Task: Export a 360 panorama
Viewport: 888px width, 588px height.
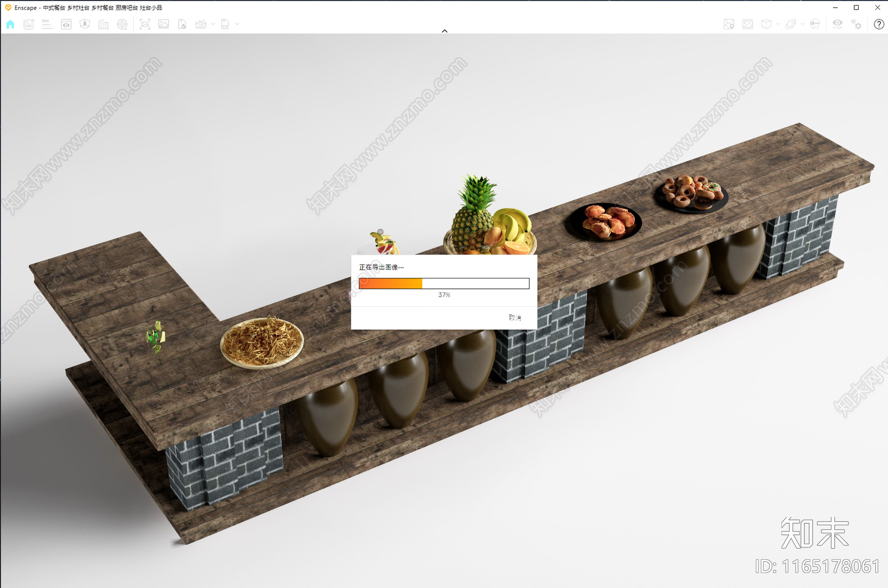Action: 201,24
